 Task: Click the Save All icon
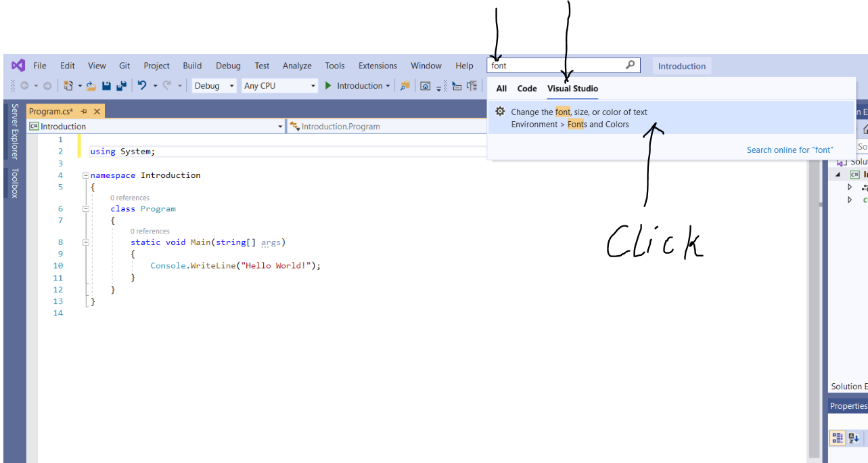122,86
